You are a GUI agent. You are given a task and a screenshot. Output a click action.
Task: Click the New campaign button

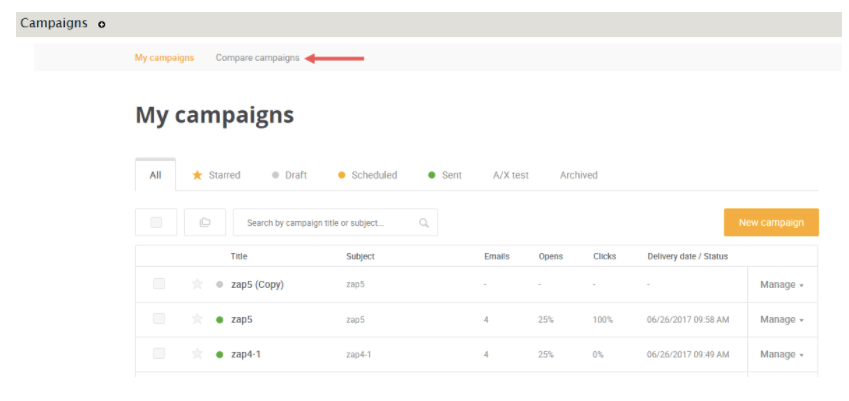coord(771,222)
